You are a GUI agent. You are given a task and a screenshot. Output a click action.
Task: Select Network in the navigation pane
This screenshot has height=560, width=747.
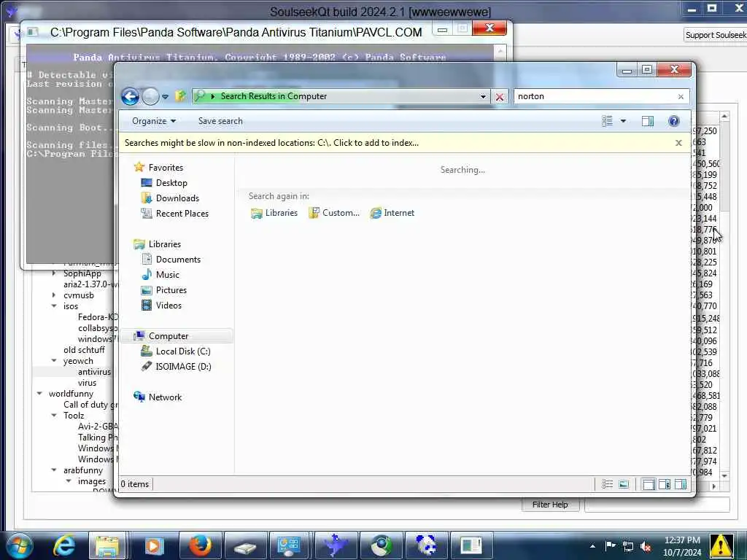165,397
